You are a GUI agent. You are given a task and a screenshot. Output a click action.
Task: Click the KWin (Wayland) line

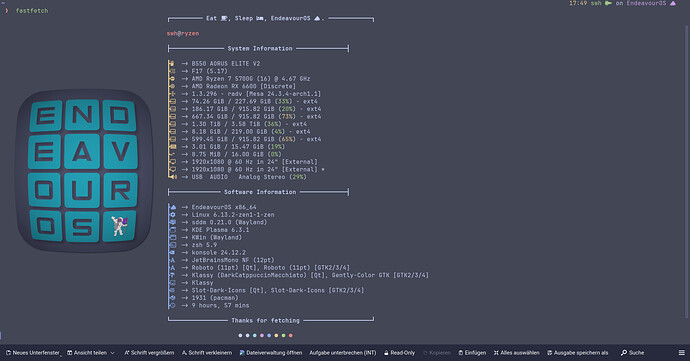217,237
